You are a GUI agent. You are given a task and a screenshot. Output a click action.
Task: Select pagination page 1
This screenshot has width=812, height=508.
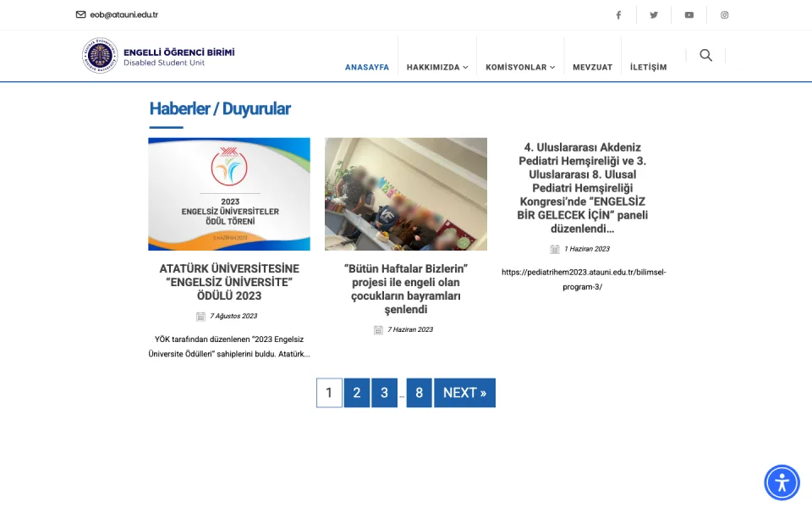pos(329,393)
